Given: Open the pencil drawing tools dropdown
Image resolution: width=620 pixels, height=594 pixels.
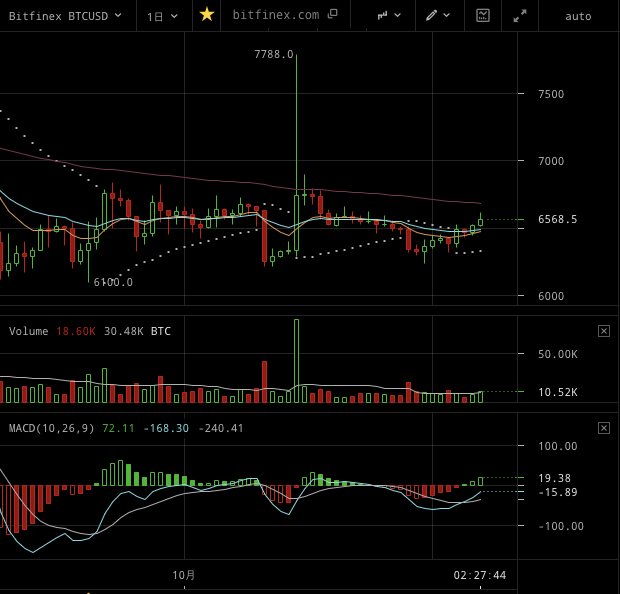Looking at the screenshot, I should (438, 15).
